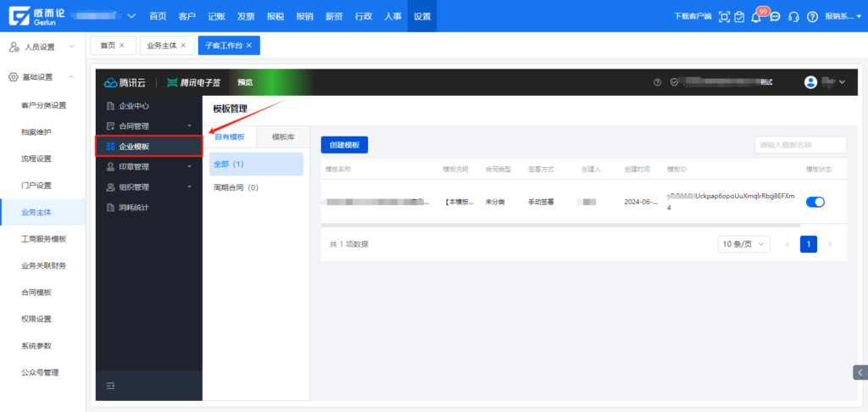Viewport: 868px width, 412px height.
Task: Open the 报销 top menu
Action: point(304,16)
